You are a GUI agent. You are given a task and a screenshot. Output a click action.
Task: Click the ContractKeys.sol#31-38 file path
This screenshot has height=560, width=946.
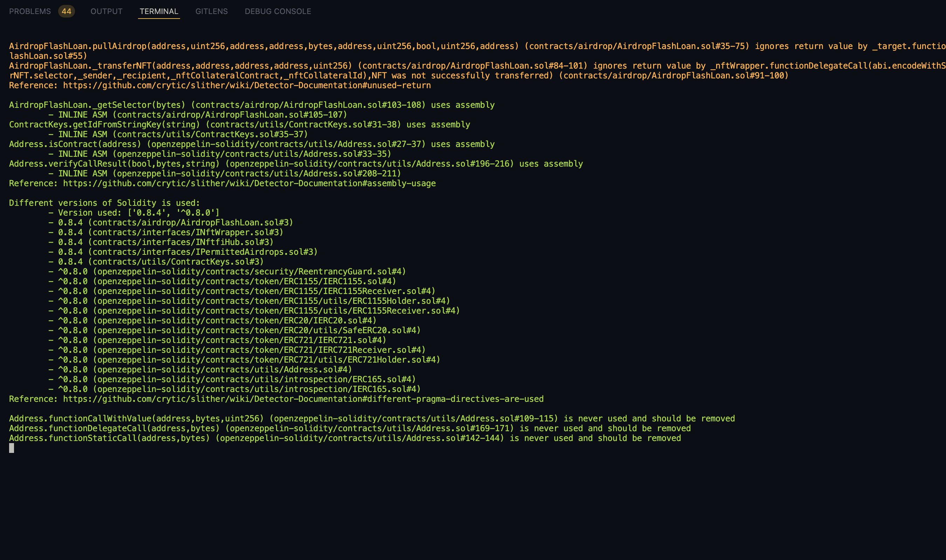[303, 125]
